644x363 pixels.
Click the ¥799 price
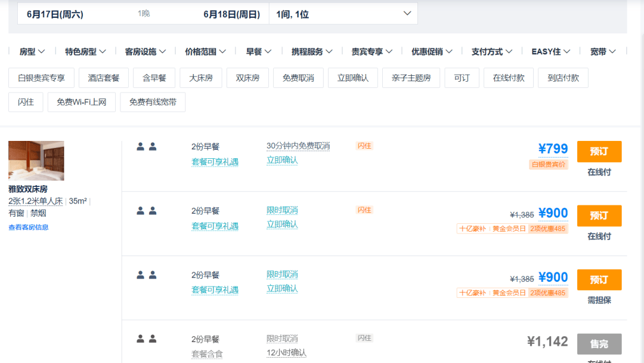click(553, 149)
